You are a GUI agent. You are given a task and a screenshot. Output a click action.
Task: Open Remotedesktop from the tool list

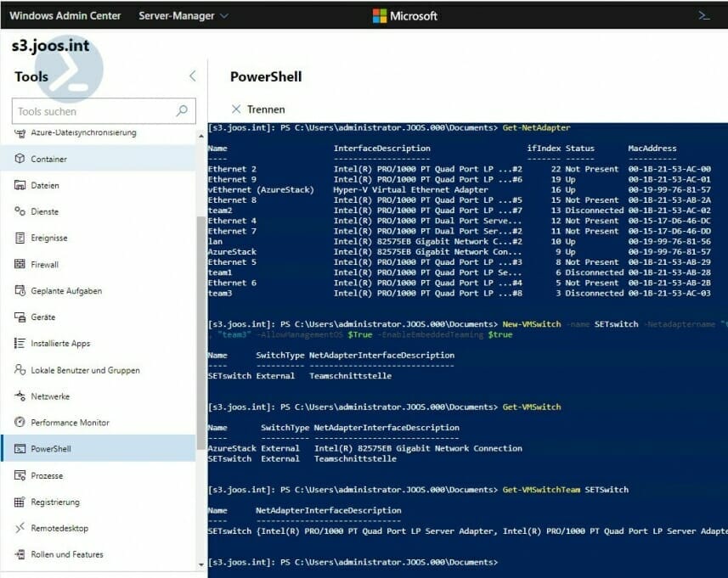pos(99,528)
